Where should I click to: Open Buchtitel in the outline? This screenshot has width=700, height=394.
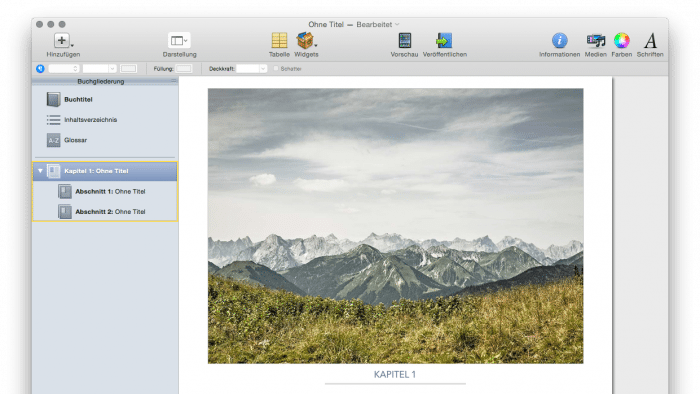click(x=78, y=100)
